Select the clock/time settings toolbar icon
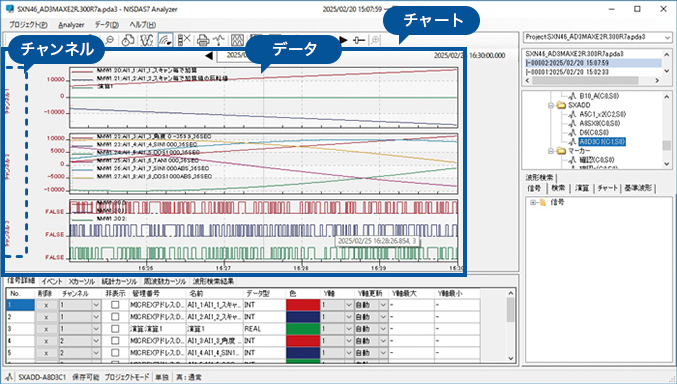 pyautogui.click(x=128, y=40)
